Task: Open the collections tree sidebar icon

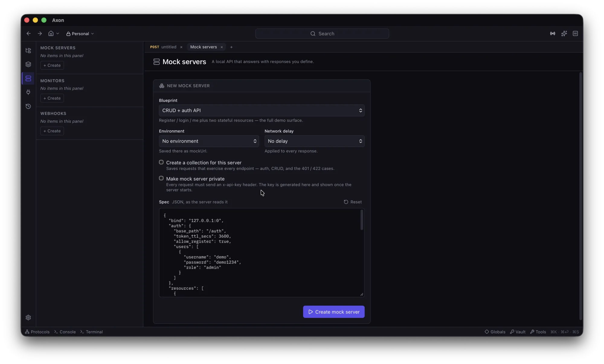Action: click(x=28, y=50)
